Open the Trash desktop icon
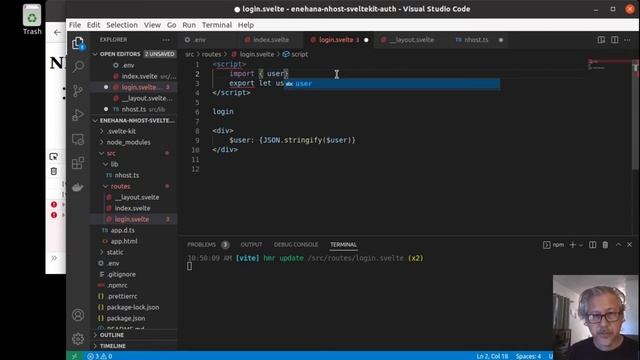Image resolution: width=640 pixels, height=360 pixels. click(32, 20)
